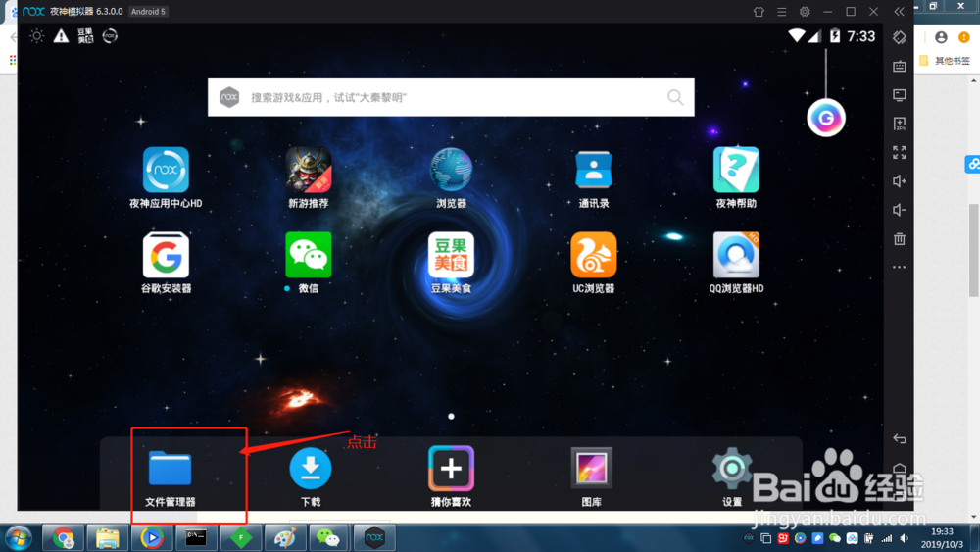Screen dimensions: 980x552
Task: Click the magnifier icon in search bar
Action: 675,97
